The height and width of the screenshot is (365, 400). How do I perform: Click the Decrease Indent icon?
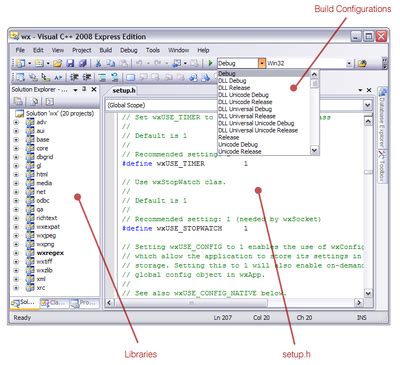74,77
